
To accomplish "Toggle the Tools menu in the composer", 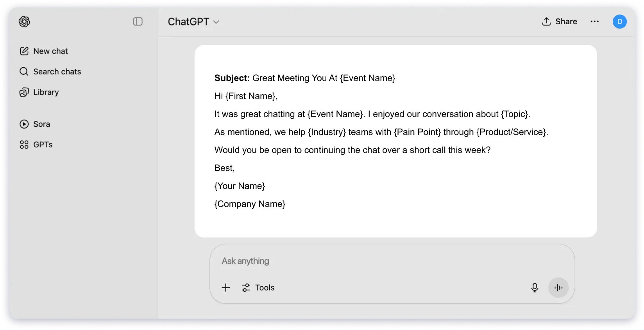I will point(258,287).
